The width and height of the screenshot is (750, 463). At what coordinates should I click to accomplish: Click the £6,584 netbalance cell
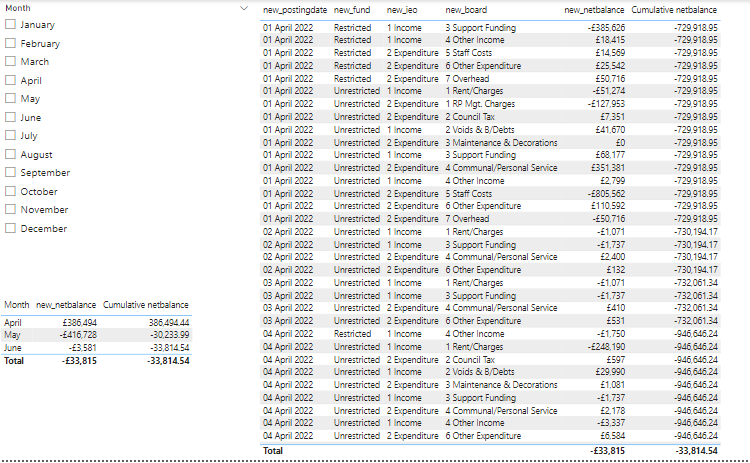[x=612, y=436]
